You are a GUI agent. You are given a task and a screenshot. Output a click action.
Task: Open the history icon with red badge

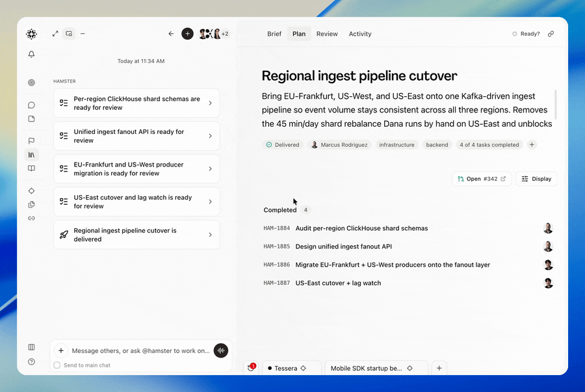(252, 368)
